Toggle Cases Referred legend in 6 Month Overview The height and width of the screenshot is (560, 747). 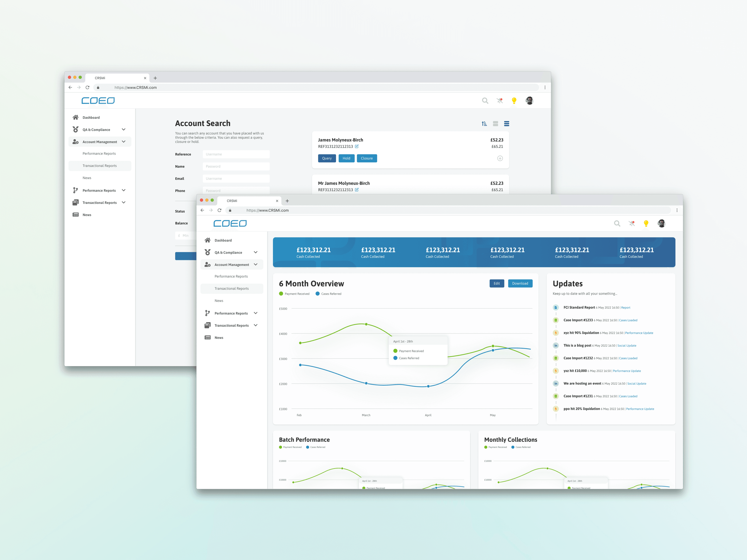(x=328, y=294)
